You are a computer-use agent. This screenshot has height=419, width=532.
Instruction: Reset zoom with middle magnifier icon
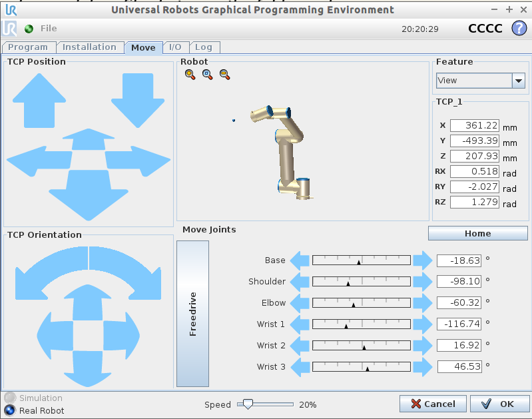coord(207,75)
